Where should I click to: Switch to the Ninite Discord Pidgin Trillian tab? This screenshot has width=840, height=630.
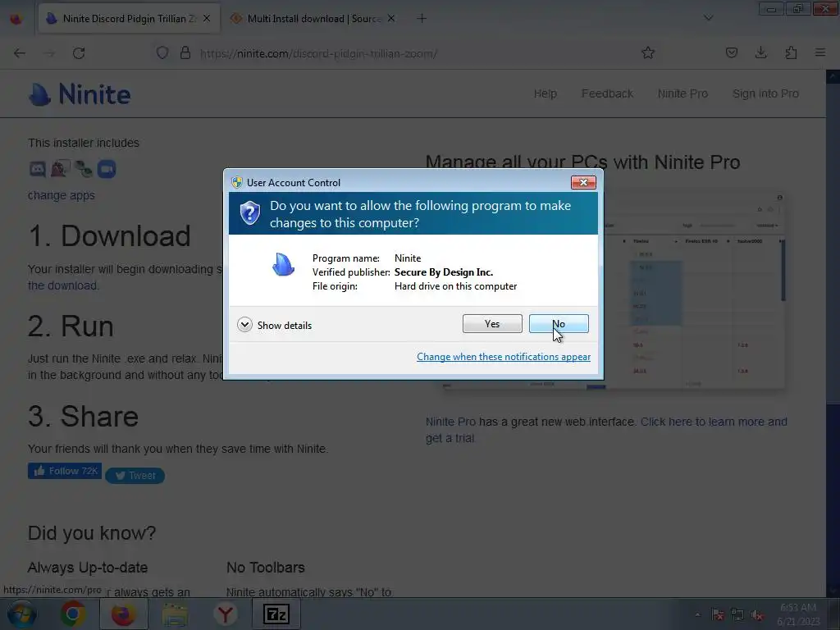point(129,19)
